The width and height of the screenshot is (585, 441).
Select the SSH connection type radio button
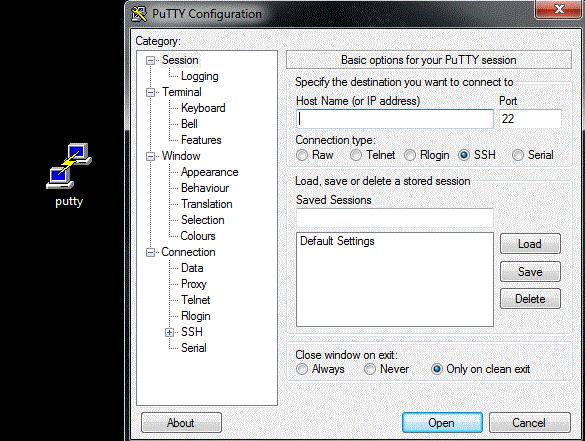click(464, 155)
